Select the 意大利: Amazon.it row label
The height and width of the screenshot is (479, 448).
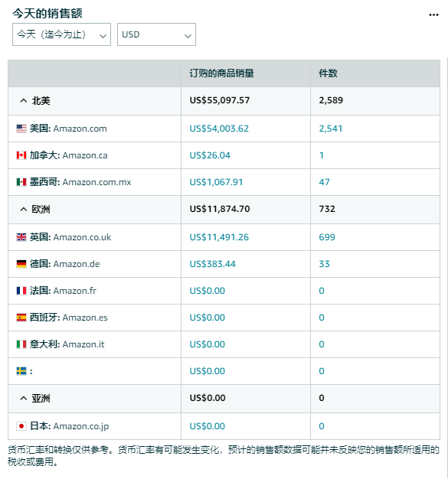click(x=67, y=344)
